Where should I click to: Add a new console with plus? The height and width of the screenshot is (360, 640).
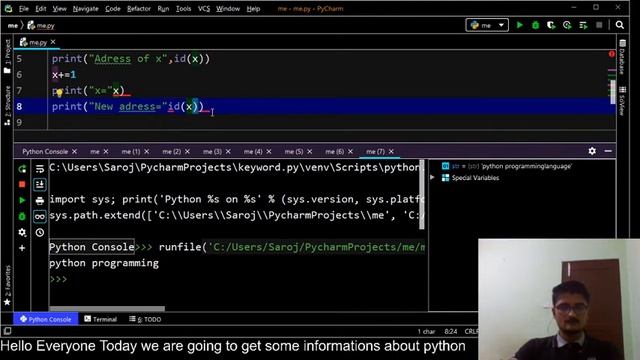(22, 248)
